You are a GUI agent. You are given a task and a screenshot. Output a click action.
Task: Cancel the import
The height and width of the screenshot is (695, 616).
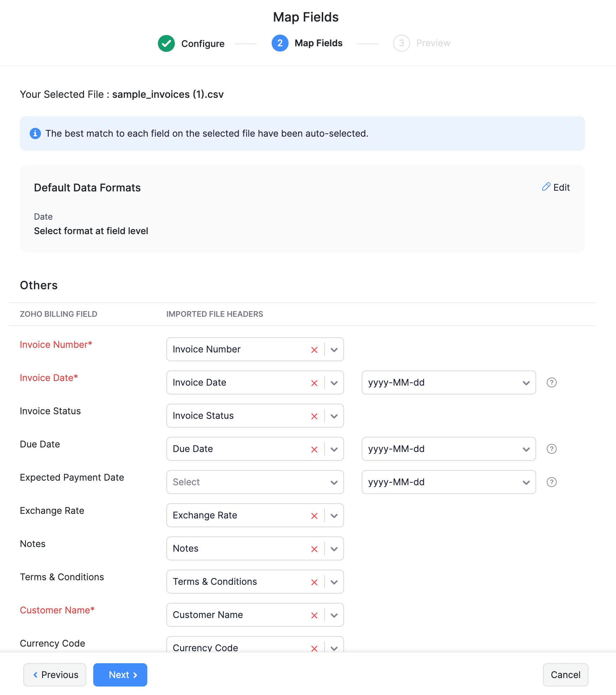[565, 675]
